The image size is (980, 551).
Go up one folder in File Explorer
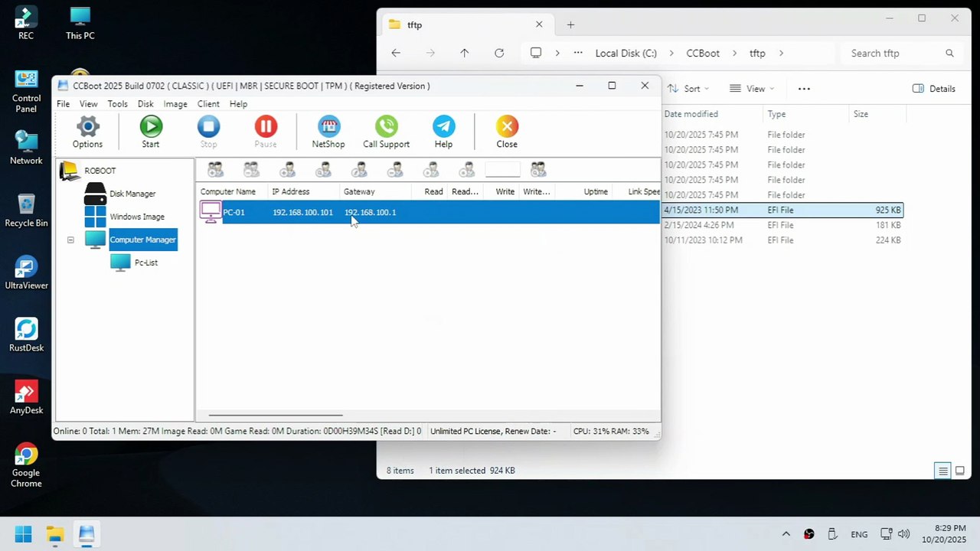(464, 53)
